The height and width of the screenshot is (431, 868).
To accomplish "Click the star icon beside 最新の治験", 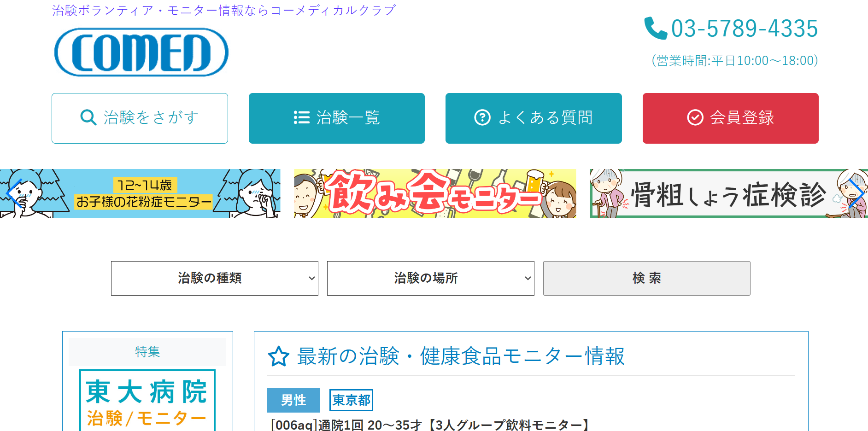I will tap(279, 356).
